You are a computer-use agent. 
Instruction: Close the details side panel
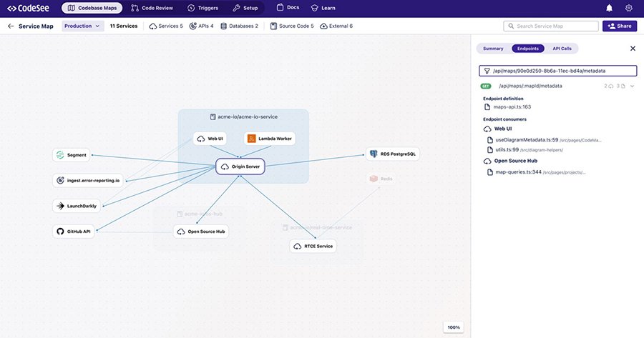(x=633, y=49)
